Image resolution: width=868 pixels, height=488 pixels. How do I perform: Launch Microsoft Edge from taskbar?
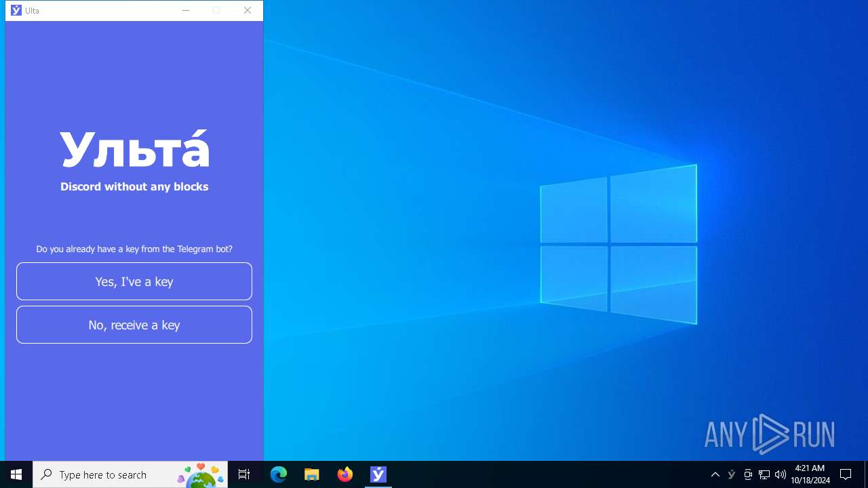point(279,474)
